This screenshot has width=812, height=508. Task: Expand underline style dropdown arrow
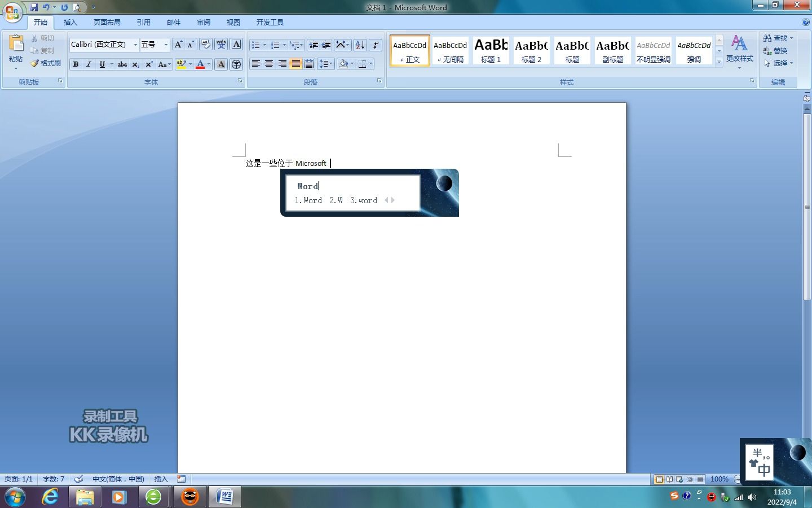coord(112,64)
